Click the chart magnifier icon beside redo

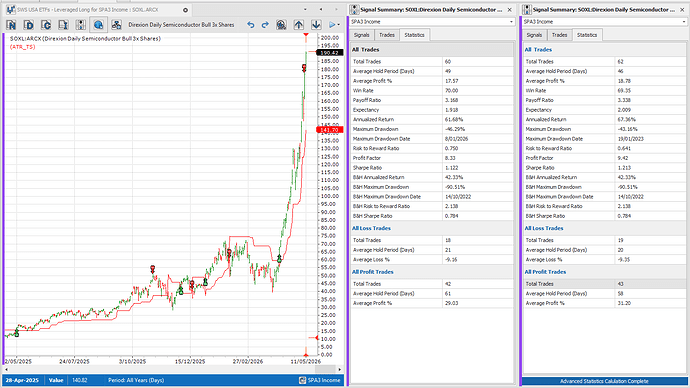(281, 25)
